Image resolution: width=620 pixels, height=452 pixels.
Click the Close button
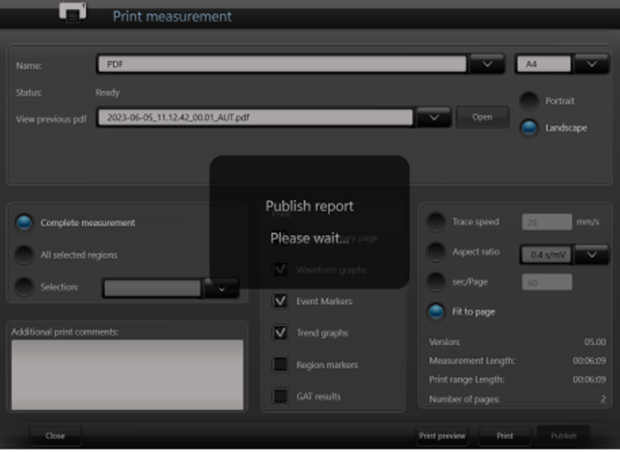tap(55, 436)
